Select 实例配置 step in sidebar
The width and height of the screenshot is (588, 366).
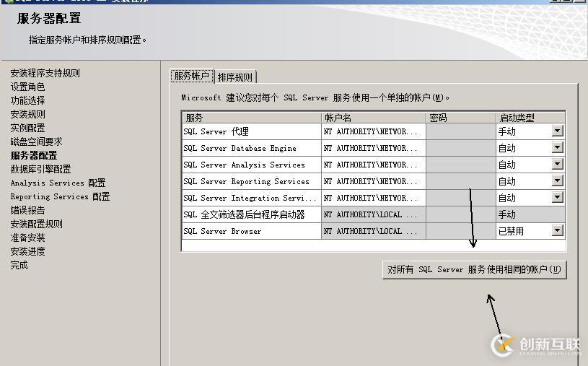(x=27, y=128)
